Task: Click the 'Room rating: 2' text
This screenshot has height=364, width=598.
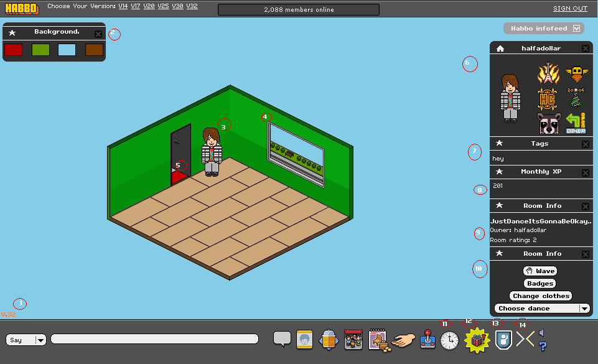Action: pos(513,240)
